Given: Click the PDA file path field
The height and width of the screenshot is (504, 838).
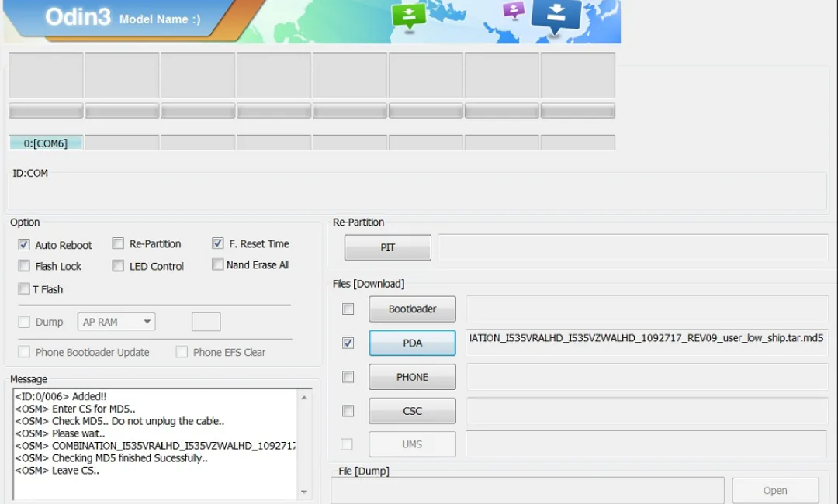Looking at the screenshot, I should pyautogui.click(x=646, y=343).
